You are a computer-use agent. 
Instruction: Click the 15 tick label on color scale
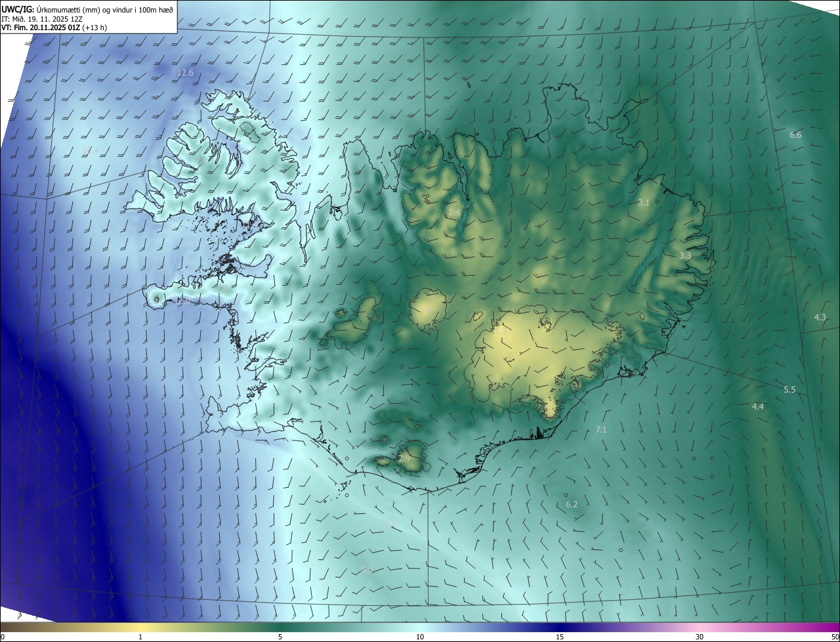560,637
